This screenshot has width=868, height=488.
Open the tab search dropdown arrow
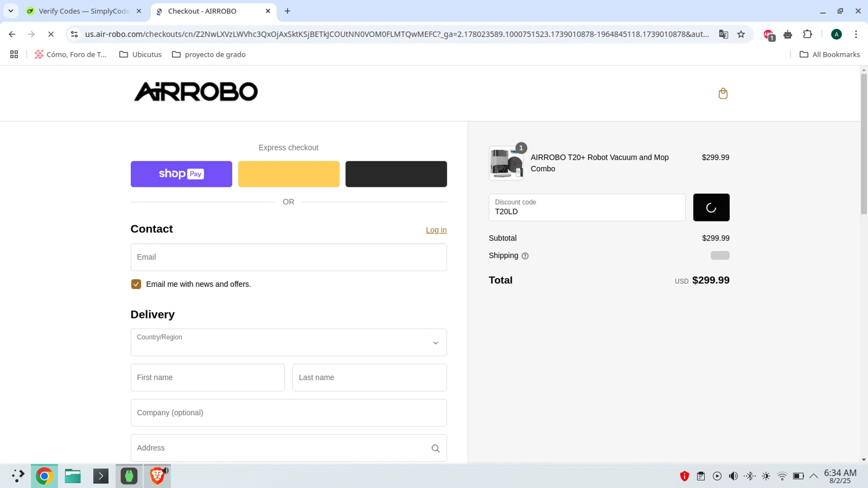10,11
